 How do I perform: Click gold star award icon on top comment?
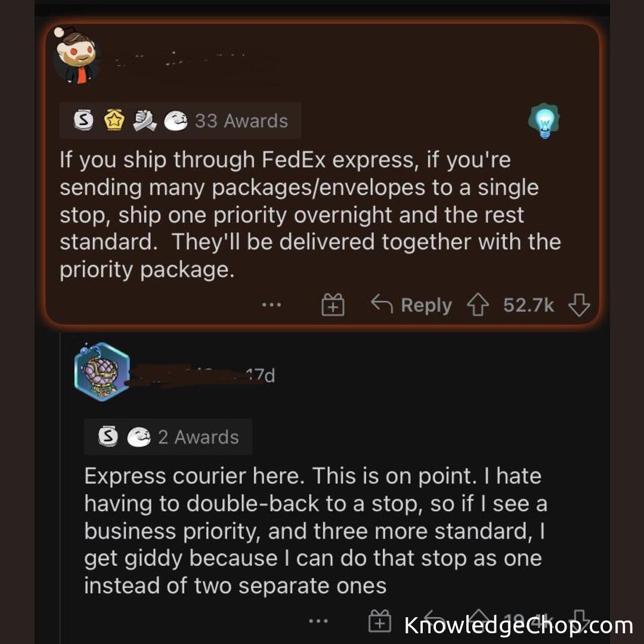coord(113,121)
